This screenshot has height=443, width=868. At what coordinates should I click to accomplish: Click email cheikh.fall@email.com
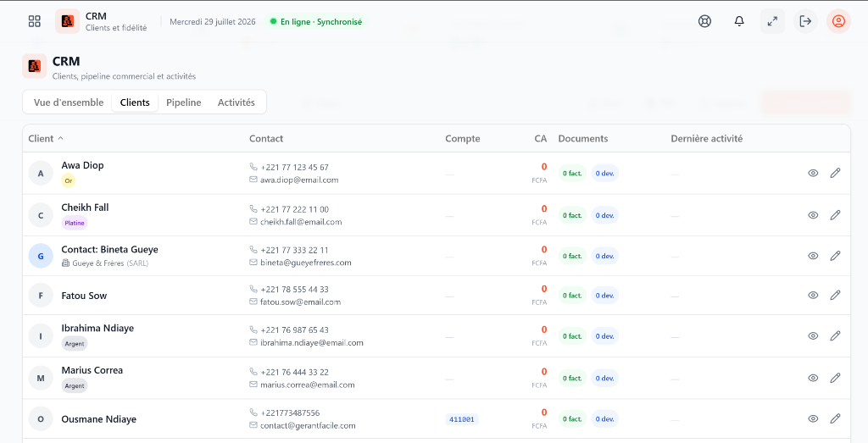[301, 222]
